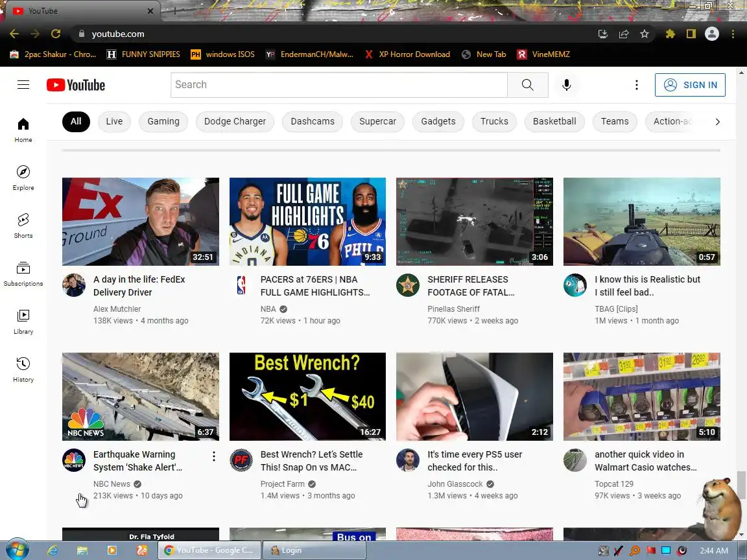
Task: Open Library in sidebar
Action: click(23, 322)
